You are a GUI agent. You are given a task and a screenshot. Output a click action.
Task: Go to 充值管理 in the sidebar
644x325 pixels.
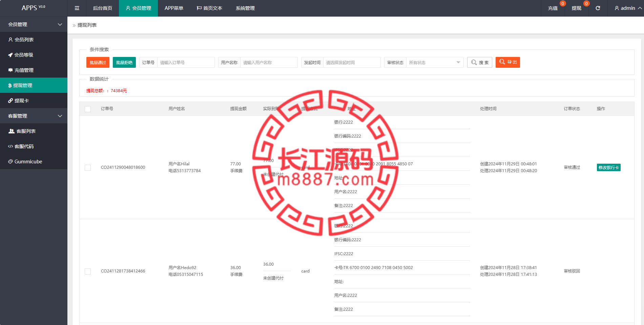[x=34, y=70]
